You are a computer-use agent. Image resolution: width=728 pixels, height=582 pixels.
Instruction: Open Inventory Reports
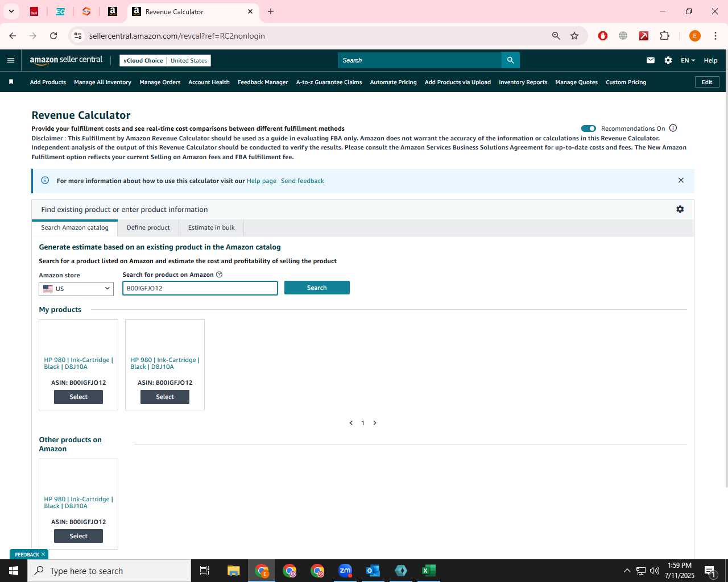[523, 82]
